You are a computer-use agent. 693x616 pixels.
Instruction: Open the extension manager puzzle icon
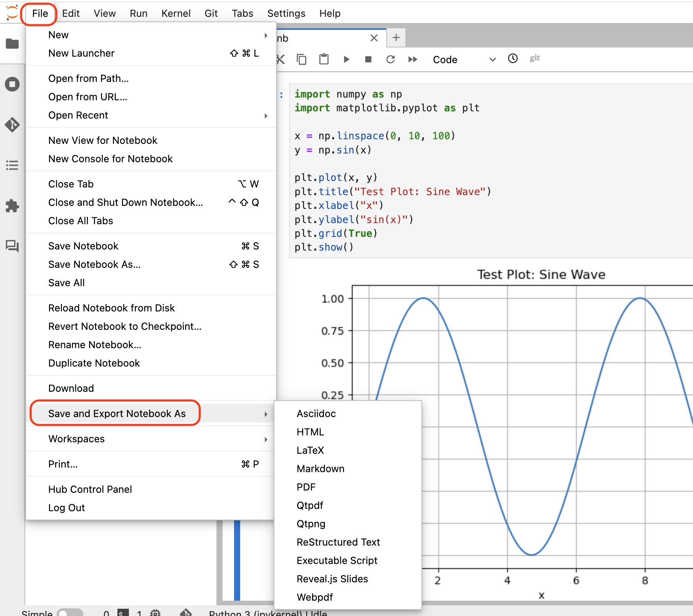coord(12,206)
